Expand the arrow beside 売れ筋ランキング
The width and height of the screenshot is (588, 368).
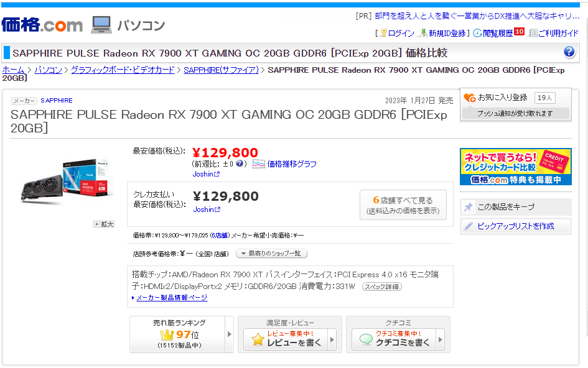point(230,334)
